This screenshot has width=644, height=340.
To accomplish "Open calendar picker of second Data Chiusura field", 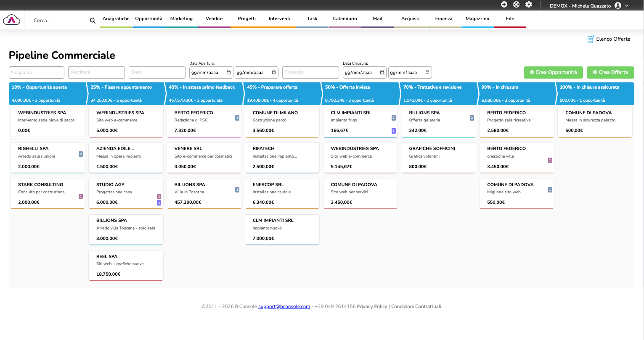I will coord(427,72).
